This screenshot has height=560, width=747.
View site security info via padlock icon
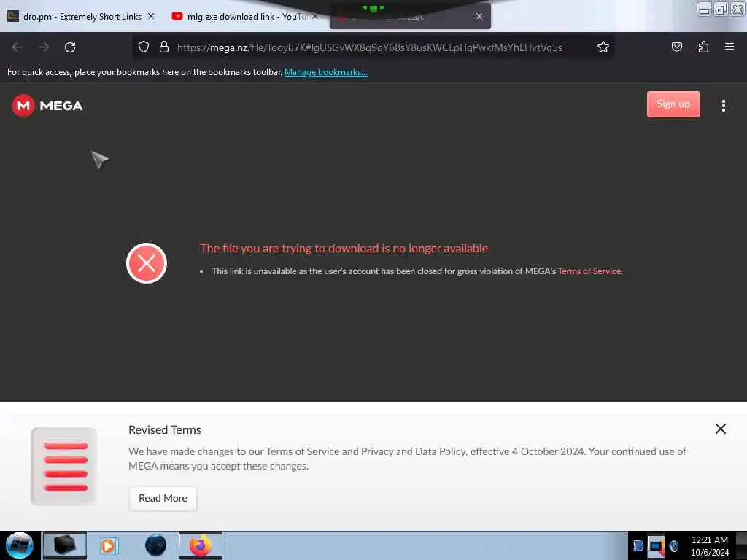pos(164,47)
